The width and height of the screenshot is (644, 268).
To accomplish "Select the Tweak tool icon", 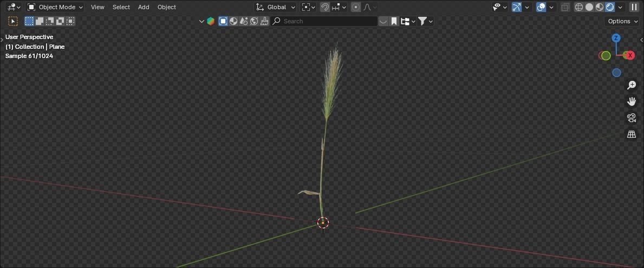I will click(13, 21).
